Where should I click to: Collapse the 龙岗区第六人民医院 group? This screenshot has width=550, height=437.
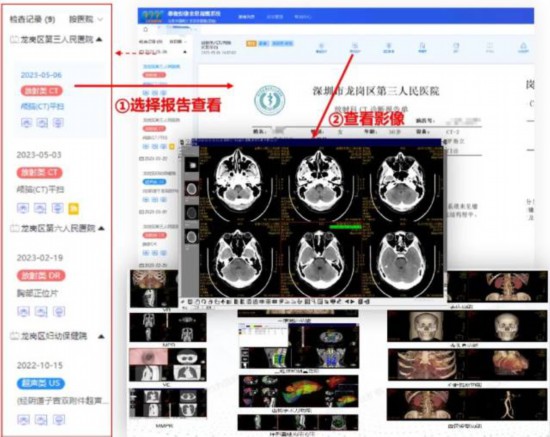point(101,228)
